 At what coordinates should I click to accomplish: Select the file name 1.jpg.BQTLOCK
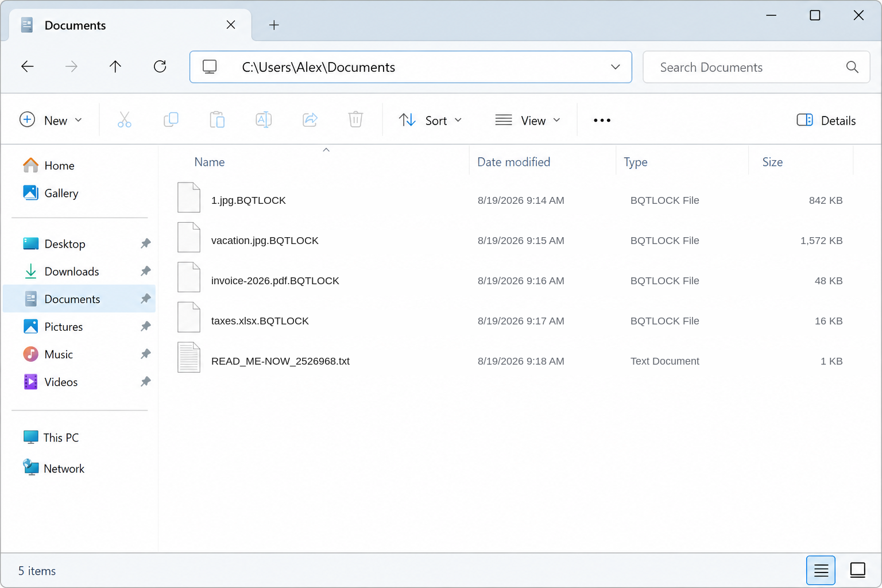click(249, 200)
